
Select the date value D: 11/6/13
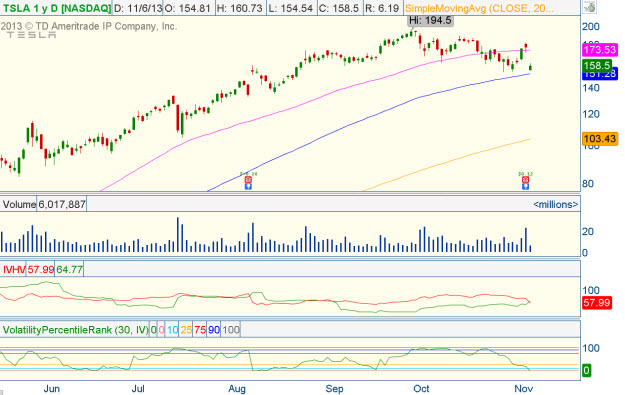138,8
